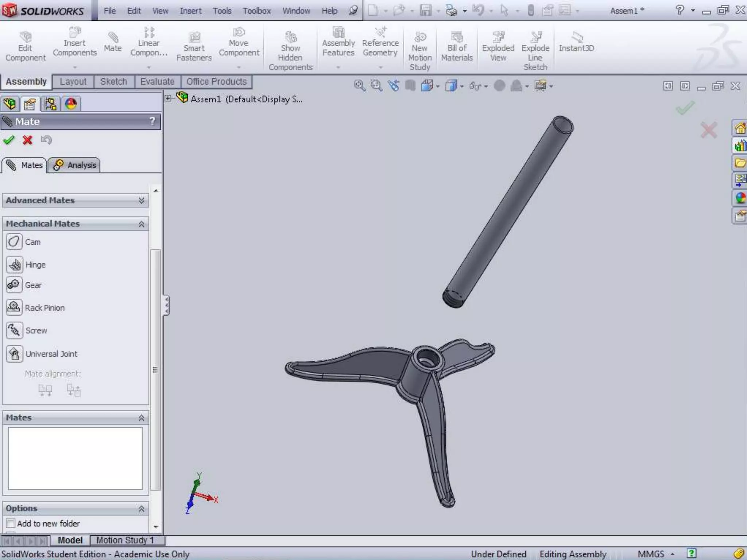Cancel the mate with red X

click(x=27, y=140)
